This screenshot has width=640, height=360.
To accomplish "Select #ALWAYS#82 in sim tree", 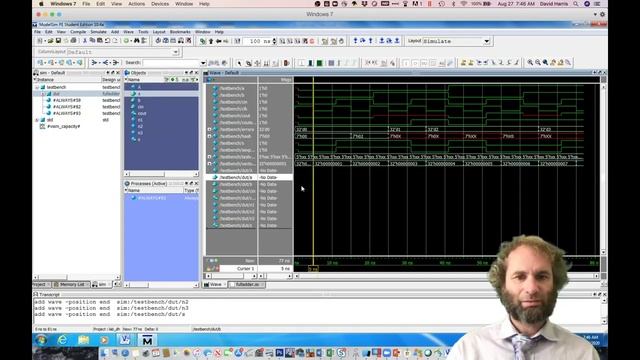I will [x=67, y=107].
